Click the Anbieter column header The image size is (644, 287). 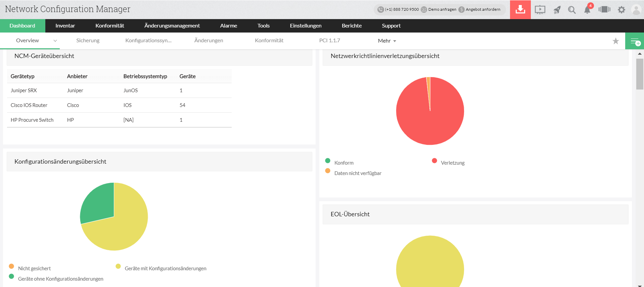(x=77, y=76)
